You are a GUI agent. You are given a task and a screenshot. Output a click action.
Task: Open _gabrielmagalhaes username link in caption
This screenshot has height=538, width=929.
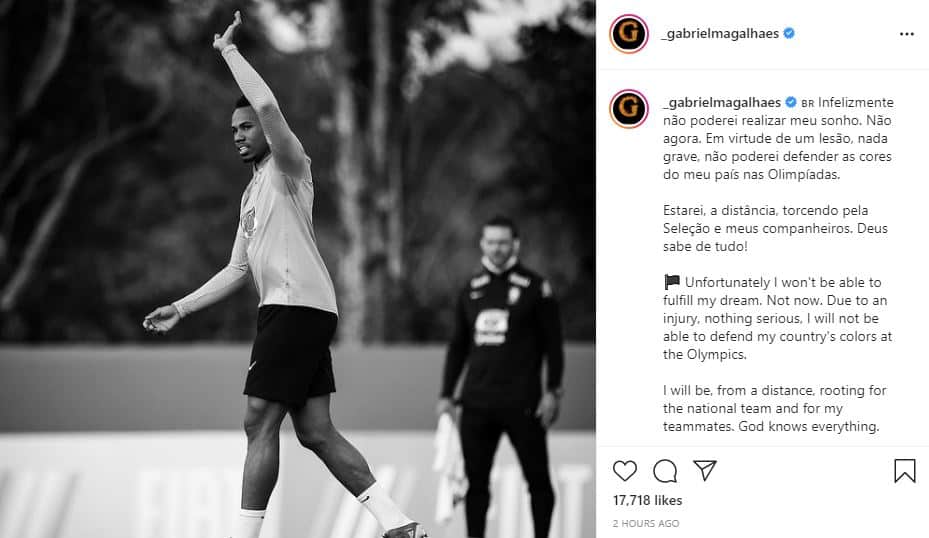click(722, 103)
